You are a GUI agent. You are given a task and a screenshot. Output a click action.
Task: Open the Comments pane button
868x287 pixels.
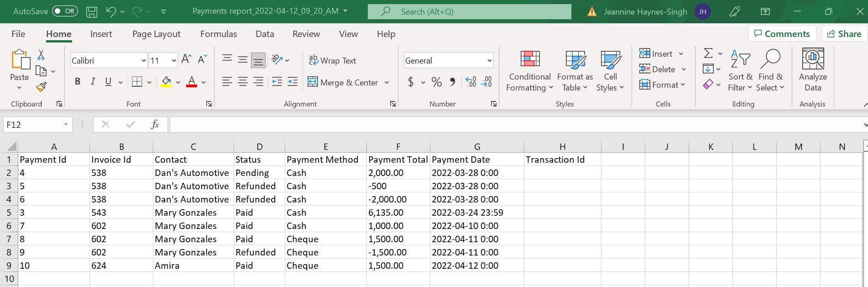click(x=782, y=34)
